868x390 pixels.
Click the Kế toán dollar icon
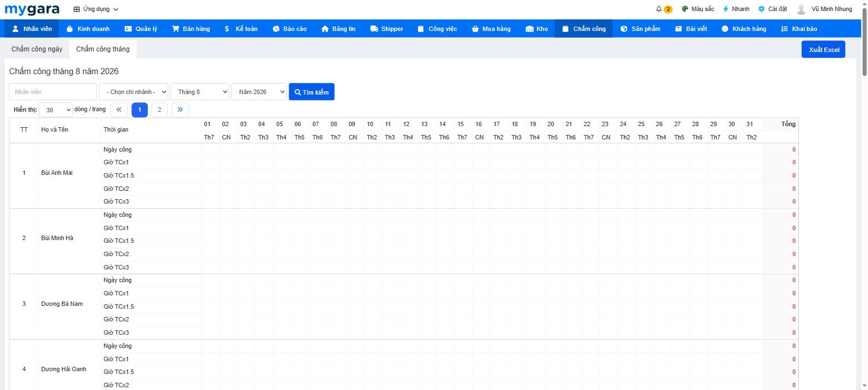[227, 29]
